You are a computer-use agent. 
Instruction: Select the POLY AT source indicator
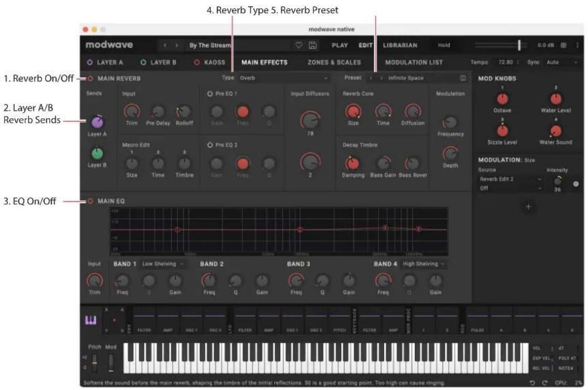tap(568, 358)
